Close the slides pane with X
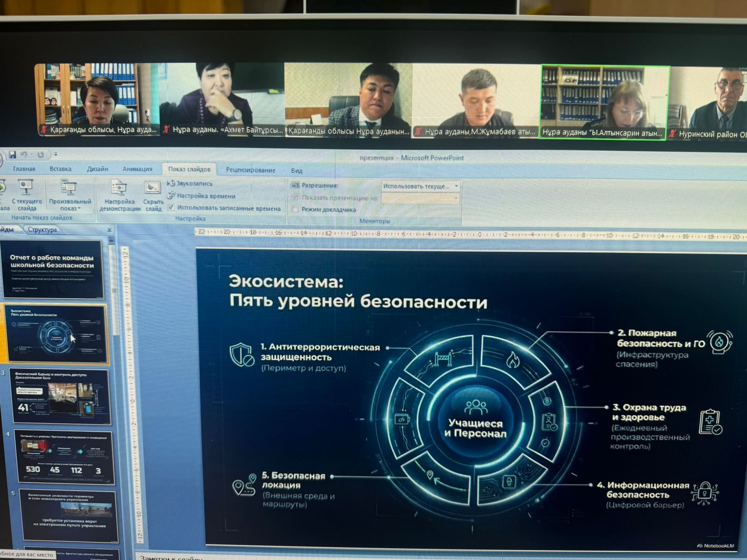747x560 pixels. (109, 230)
